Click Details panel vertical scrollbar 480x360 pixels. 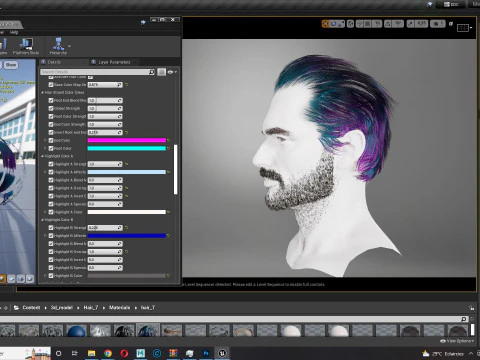[x=176, y=169]
